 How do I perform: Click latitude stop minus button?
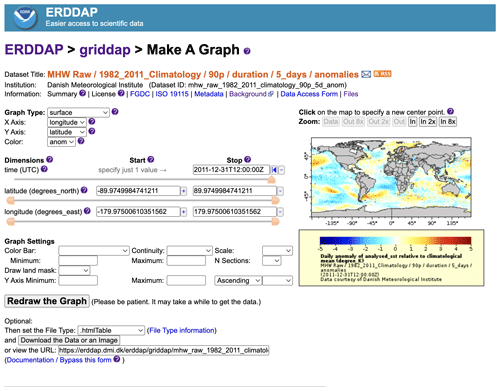click(x=280, y=191)
